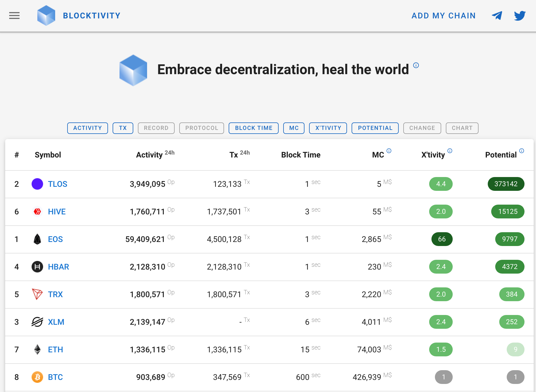Click HBAR activity value 2,128,310
The image size is (536, 392).
148,267
